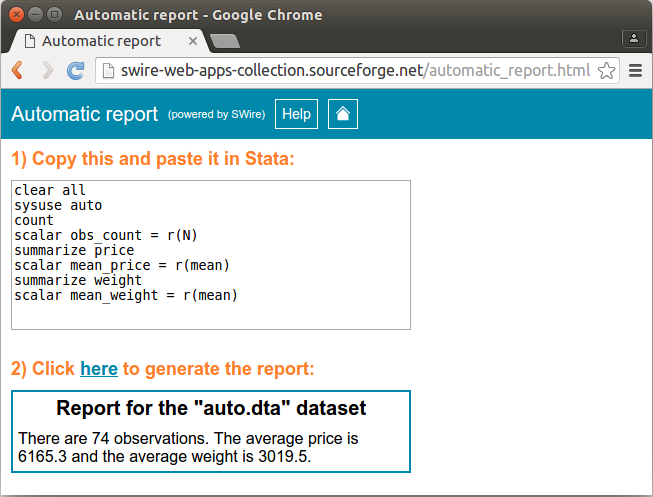The height and width of the screenshot is (497, 653).
Task: Click the browser forward arrow
Action: (46, 71)
